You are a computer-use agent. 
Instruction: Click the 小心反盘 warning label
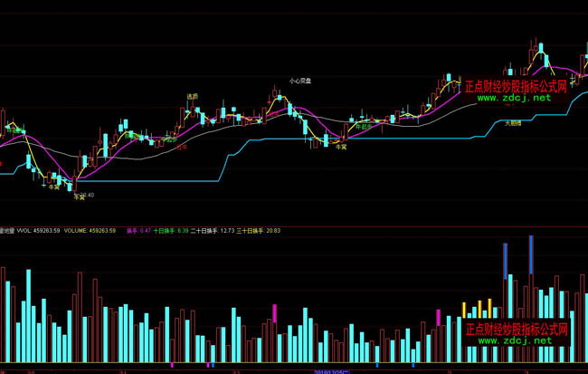(300, 81)
